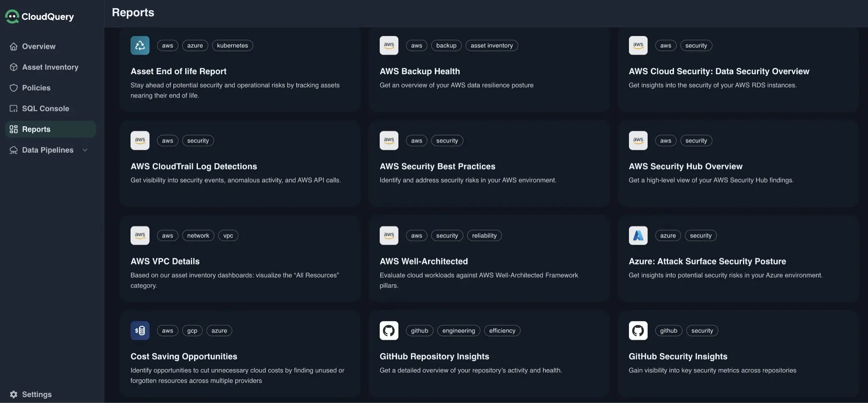
Task: Click the network tag on AWS VPC Details
Action: [198, 235]
